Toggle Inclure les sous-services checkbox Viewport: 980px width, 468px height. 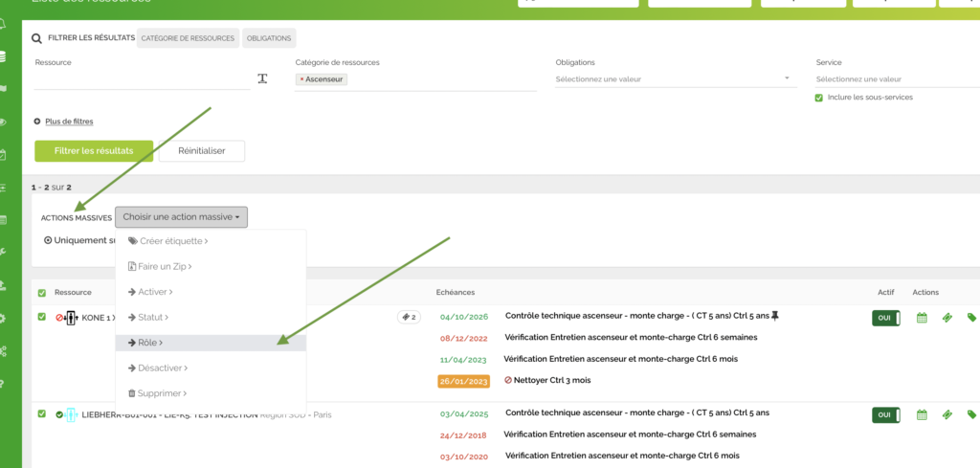(x=818, y=98)
